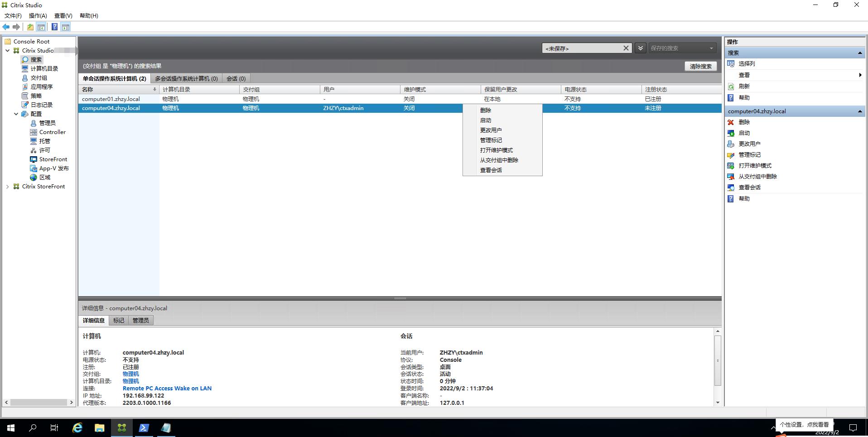Viewport: 868px width, 437px height.
Task: Click details pane scrollbar down arrow
Action: coord(718,403)
